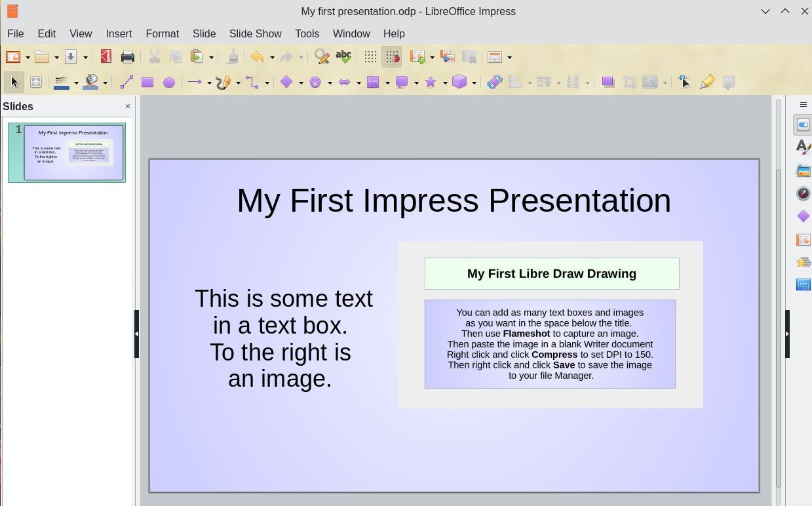Image resolution: width=812 pixels, height=506 pixels.
Task: Open the Block Arrows dropdown arrow
Action: [x=358, y=83]
